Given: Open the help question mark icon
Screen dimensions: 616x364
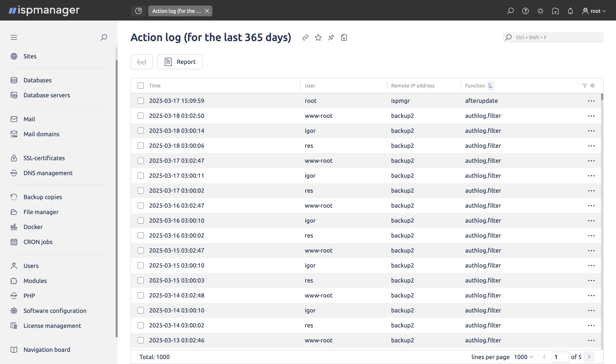Looking at the screenshot, I should tap(525, 11).
